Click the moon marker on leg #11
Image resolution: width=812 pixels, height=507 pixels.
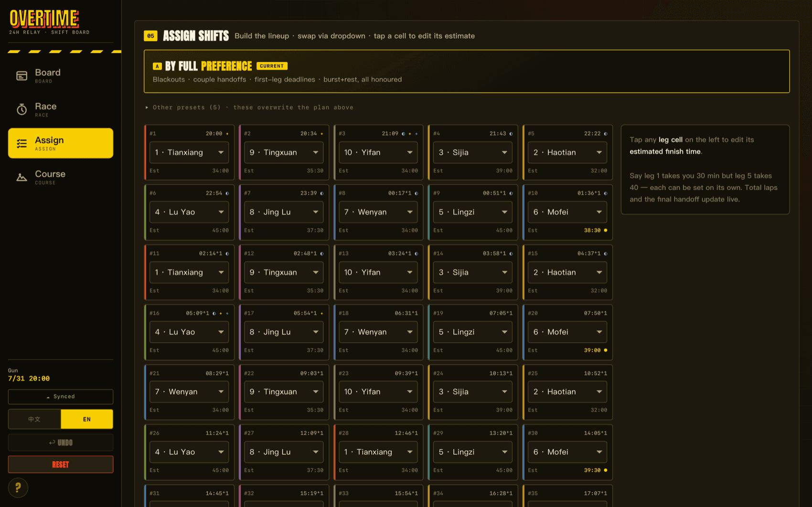click(x=227, y=253)
